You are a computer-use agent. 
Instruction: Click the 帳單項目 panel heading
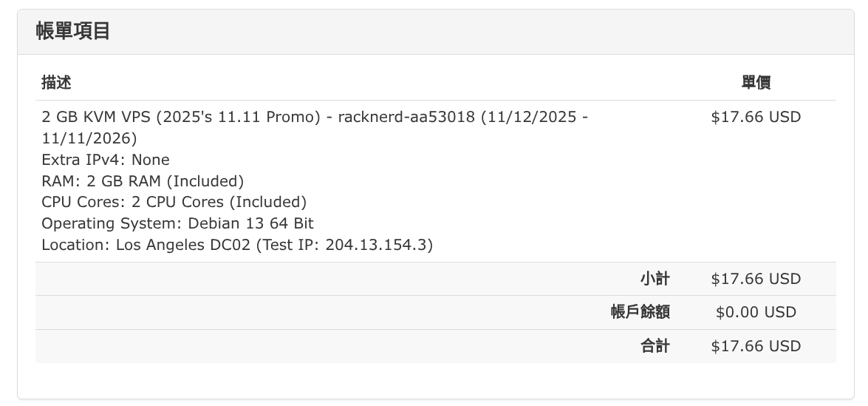click(72, 32)
